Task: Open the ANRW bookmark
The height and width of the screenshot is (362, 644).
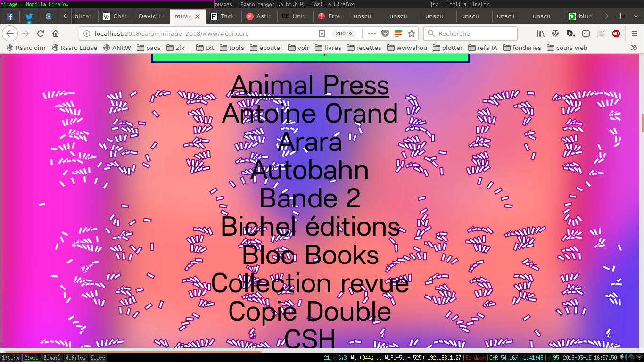Action: click(117, 48)
